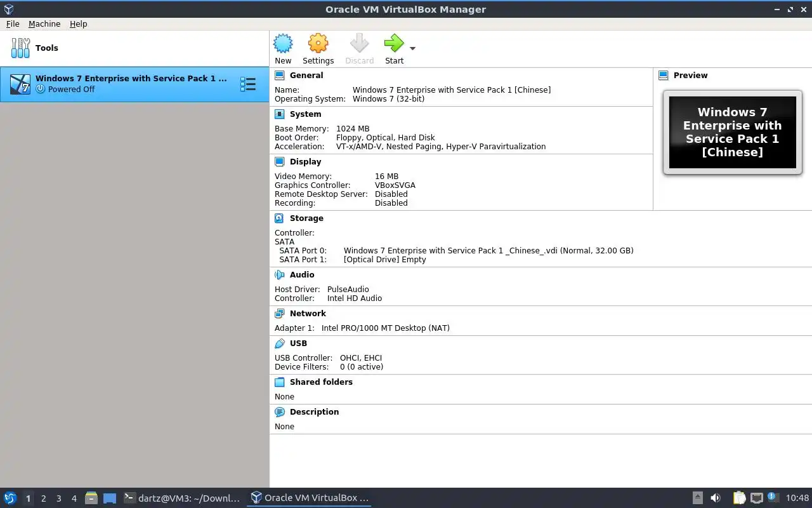This screenshot has height=508, width=812.
Task: Click the Description section speech-bubble icon
Action: pyautogui.click(x=280, y=412)
